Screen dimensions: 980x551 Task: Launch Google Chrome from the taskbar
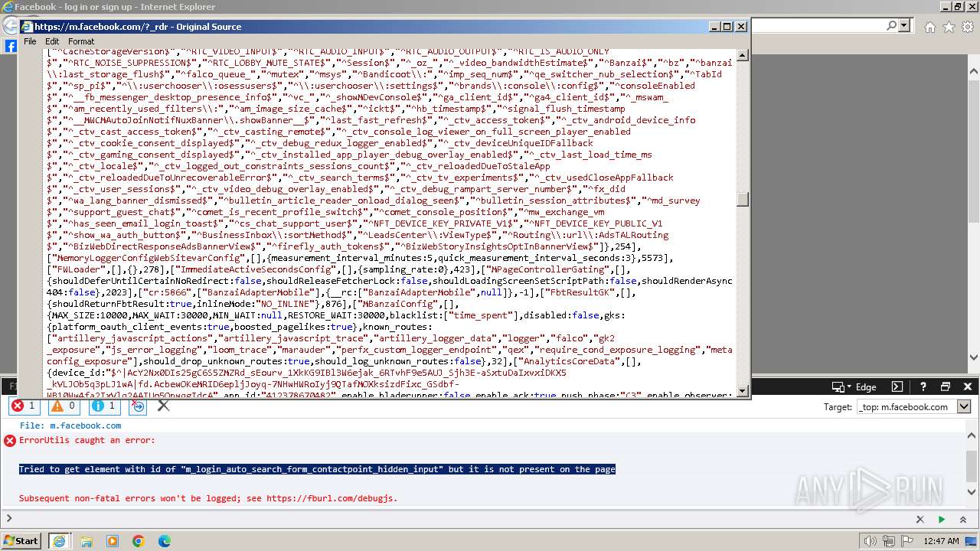[138, 541]
